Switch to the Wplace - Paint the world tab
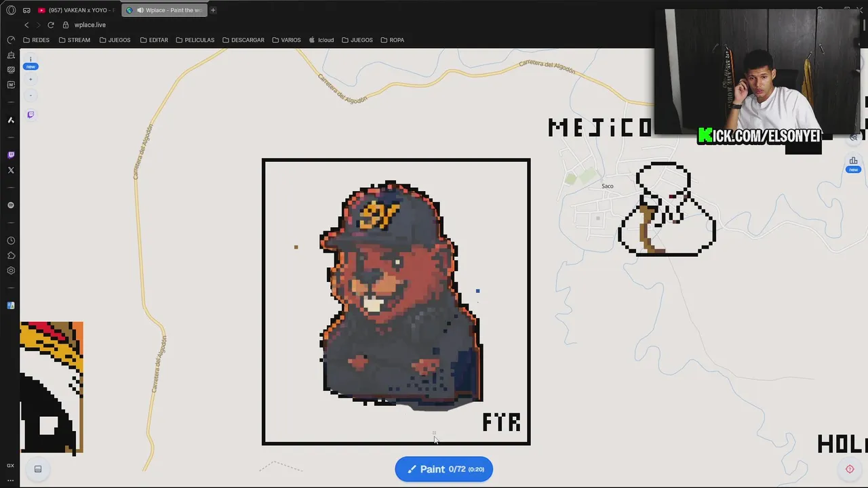 click(166, 10)
